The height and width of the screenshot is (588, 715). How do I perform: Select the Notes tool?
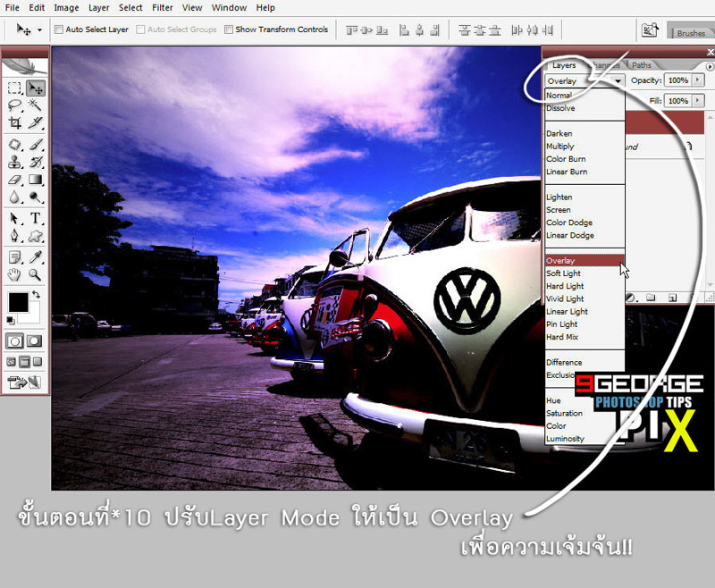point(14,257)
